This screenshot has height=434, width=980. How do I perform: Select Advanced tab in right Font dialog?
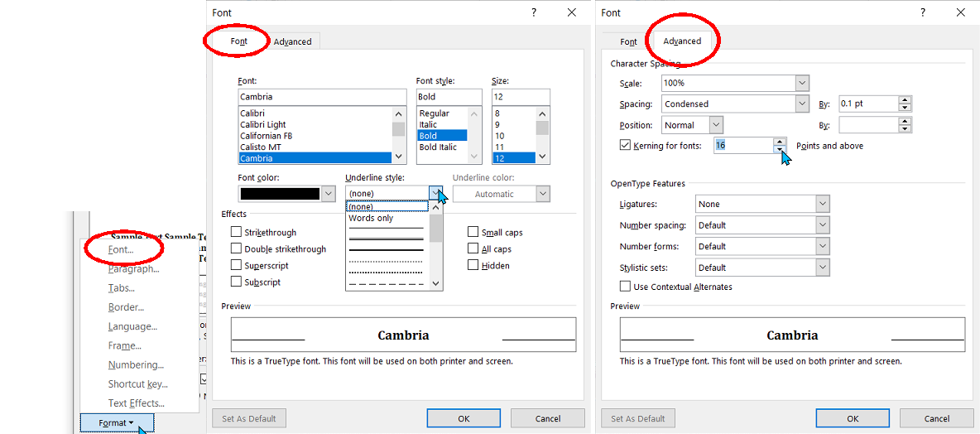click(682, 41)
